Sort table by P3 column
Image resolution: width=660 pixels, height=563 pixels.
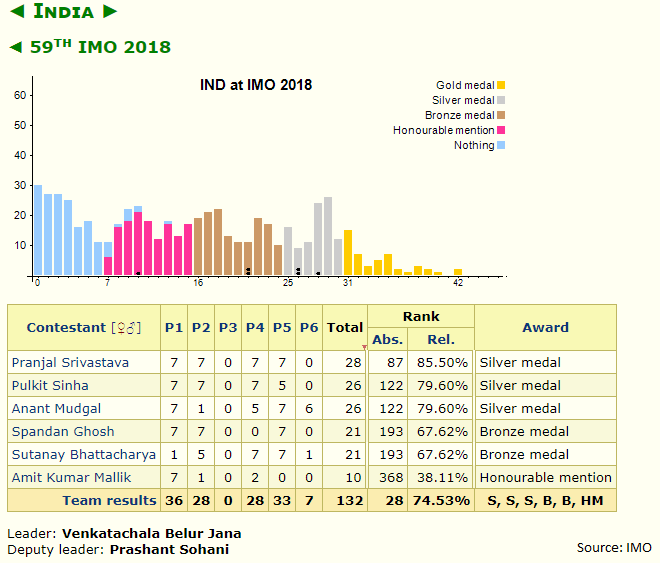228,327
